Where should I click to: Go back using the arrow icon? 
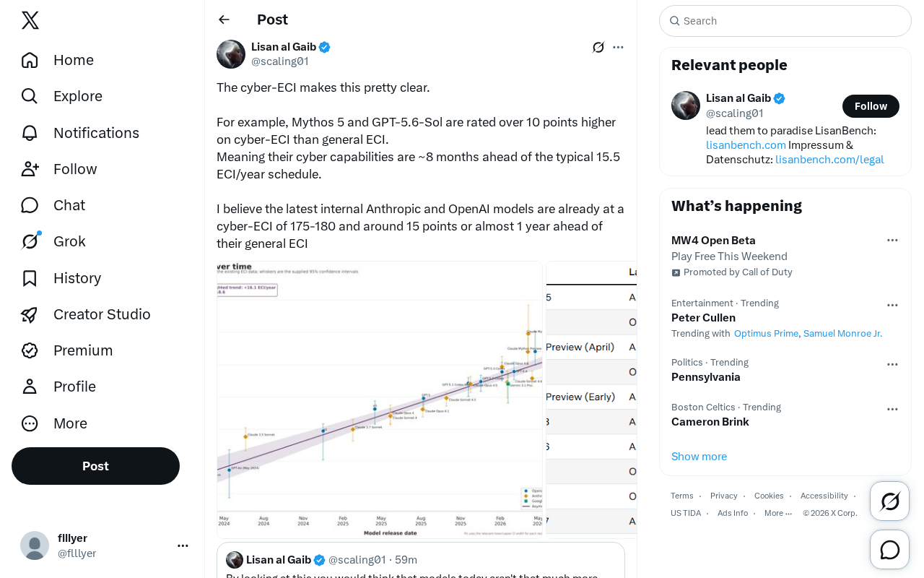click(x=225, y=20)
